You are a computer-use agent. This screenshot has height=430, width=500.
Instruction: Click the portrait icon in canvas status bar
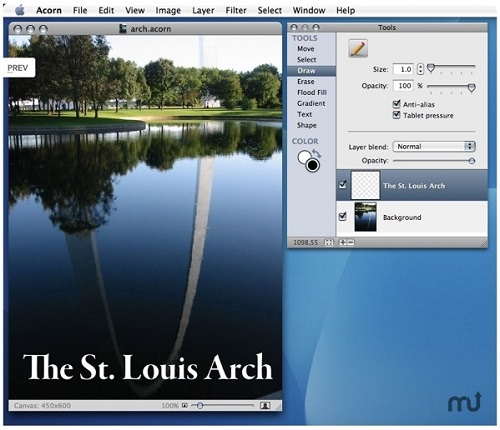coord(265,405)
